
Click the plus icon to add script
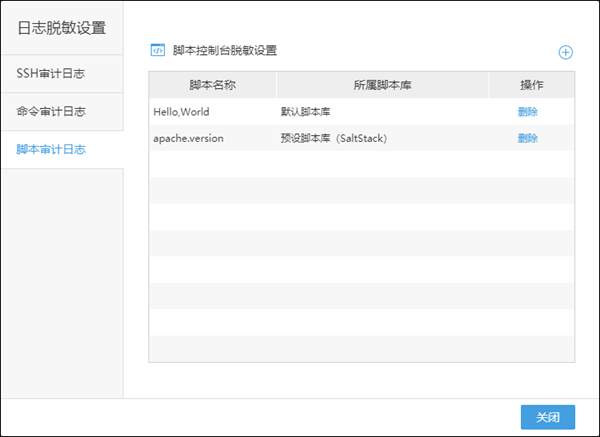565,52
